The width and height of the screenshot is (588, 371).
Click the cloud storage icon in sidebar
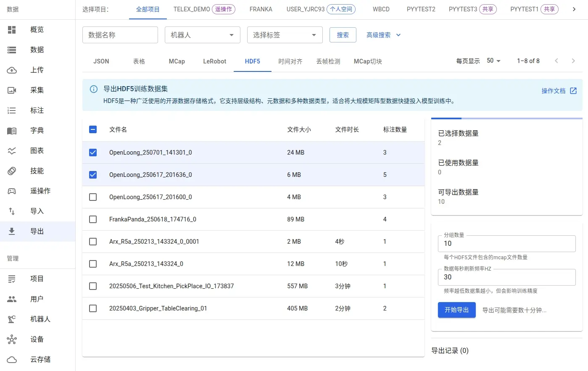pyautogui.click(x=12, y=360)
